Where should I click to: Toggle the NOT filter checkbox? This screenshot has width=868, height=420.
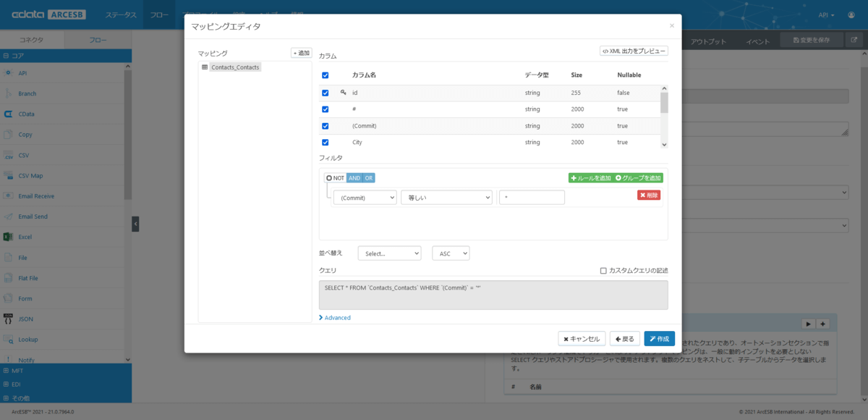[329, 178]
